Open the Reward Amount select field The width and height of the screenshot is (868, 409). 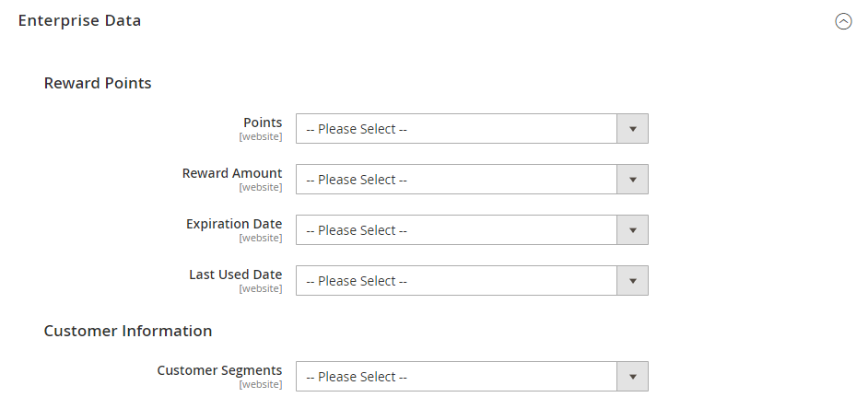[x=472, y=180]
